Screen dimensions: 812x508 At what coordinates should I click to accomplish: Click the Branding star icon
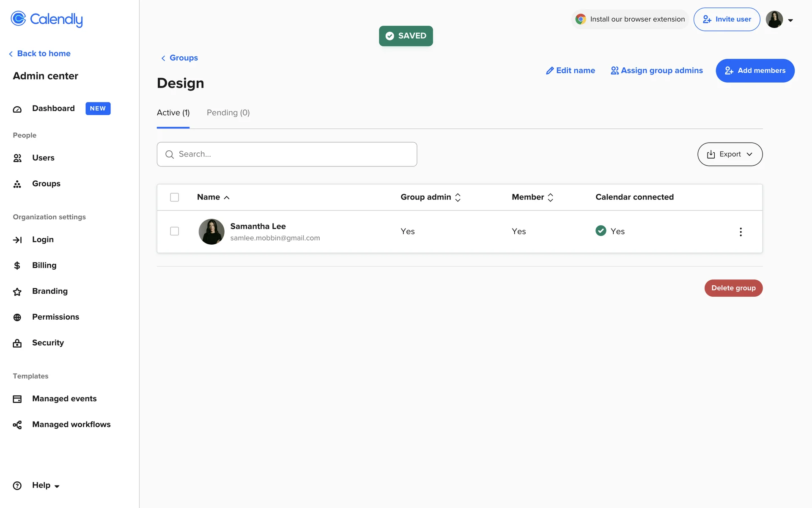[x=17, y=292]
